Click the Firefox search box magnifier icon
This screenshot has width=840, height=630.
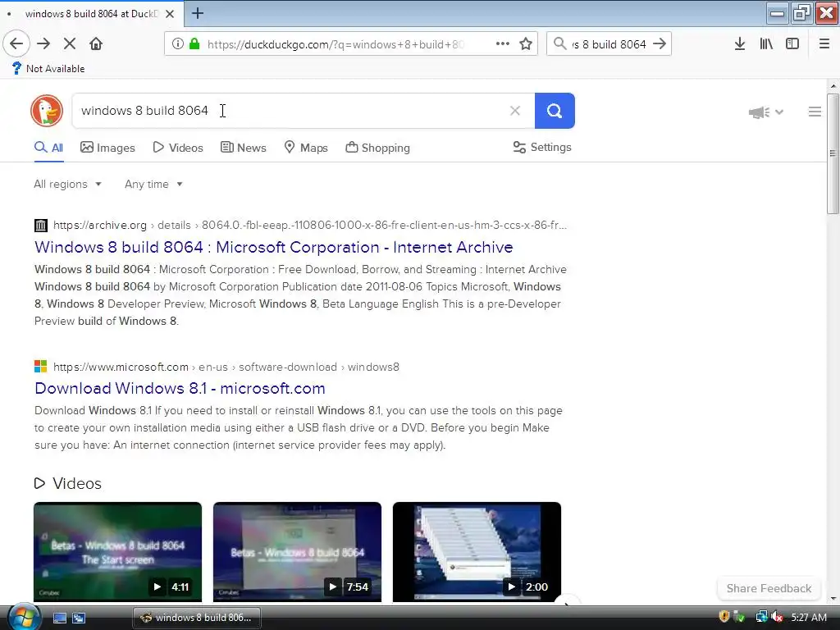click(x=559, y=44)
